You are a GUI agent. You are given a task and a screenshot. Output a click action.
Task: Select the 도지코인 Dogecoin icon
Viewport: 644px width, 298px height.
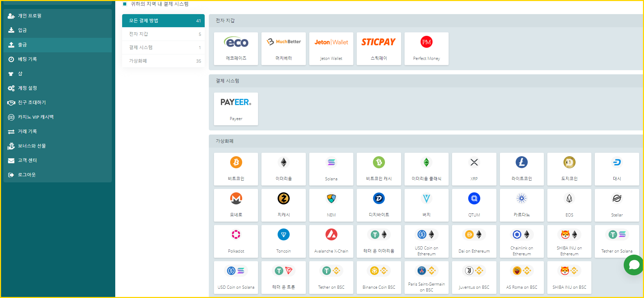[x=569, y=162]
